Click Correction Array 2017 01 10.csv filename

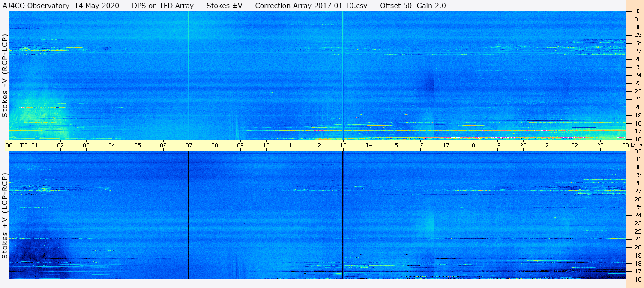tap(312, 6)
